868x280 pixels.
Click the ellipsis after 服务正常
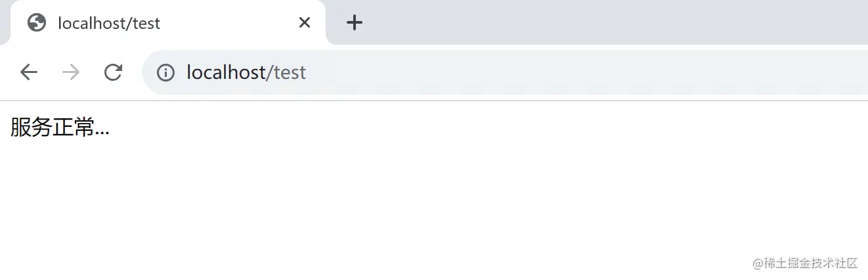[x=102, y=130]
